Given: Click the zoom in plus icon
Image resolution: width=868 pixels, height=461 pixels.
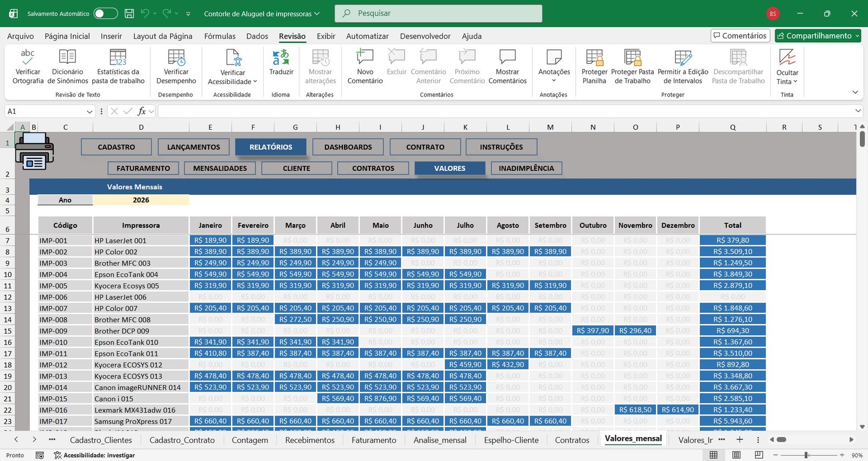Looking at the screenshot, I should click(842, 455).
